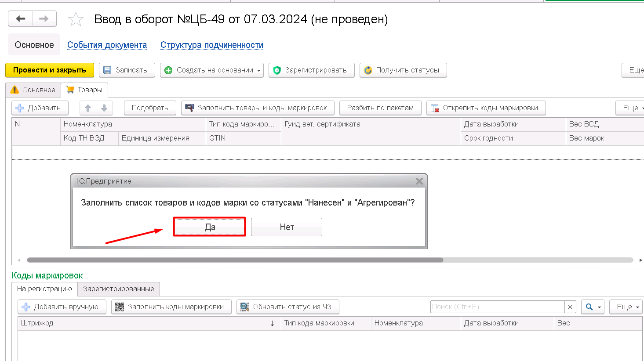Open the Создать на основании dropdown
This screenshot has width=644, height=361.
click(212, 70)
